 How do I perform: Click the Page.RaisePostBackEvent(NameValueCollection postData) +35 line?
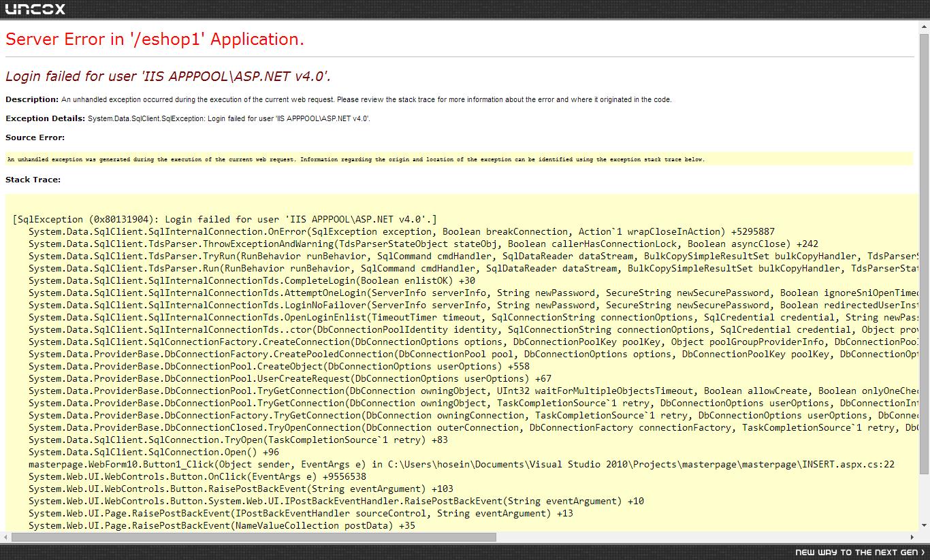(222, 525)
